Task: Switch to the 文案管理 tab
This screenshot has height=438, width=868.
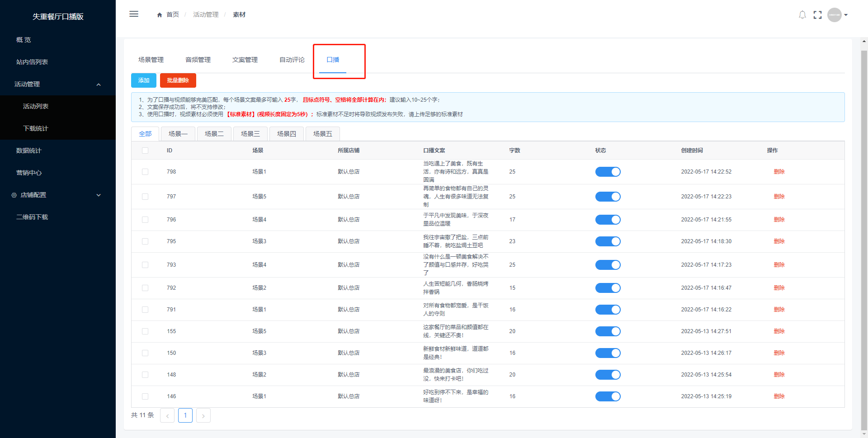Action: click(x=245, y=60)
